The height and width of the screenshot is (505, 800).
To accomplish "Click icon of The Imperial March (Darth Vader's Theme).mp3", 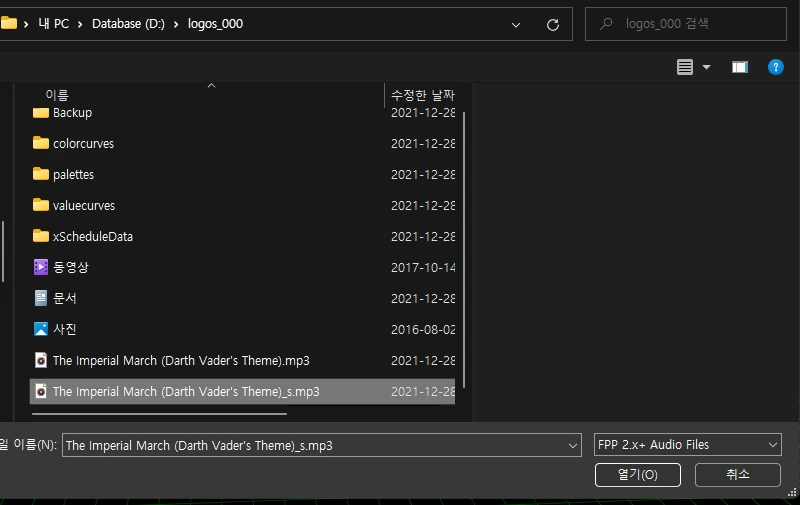I will coord(41,360).
